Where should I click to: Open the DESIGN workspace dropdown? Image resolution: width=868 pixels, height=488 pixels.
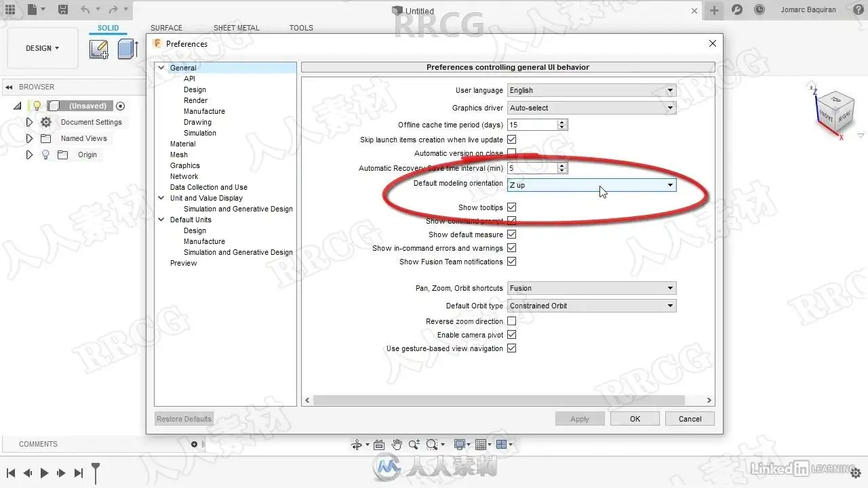click(x=42, y=48)
